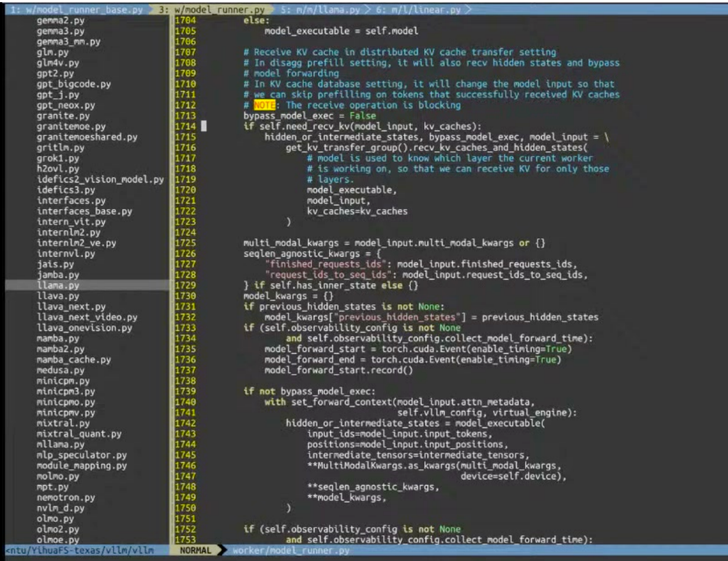The image size is (728, 561).
Task: Open mlp_speculator.py in the file list
Action: coord(81,455)
